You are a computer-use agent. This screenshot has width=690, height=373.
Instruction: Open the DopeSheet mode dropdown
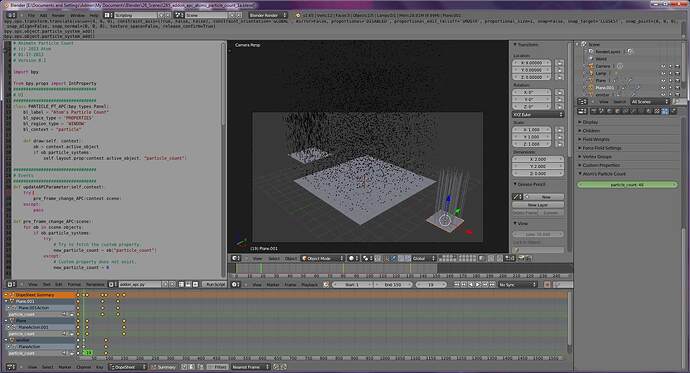[128, 367]
